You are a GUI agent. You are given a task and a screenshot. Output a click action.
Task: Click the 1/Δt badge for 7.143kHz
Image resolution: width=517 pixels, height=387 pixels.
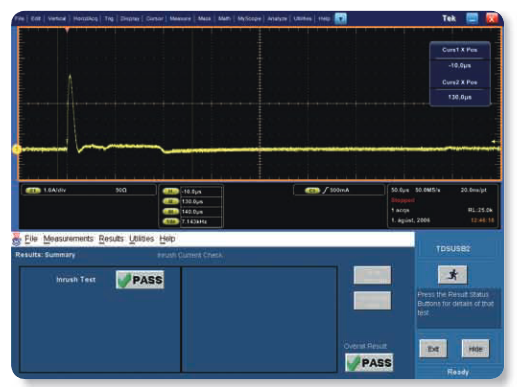(x=170, y=222)
